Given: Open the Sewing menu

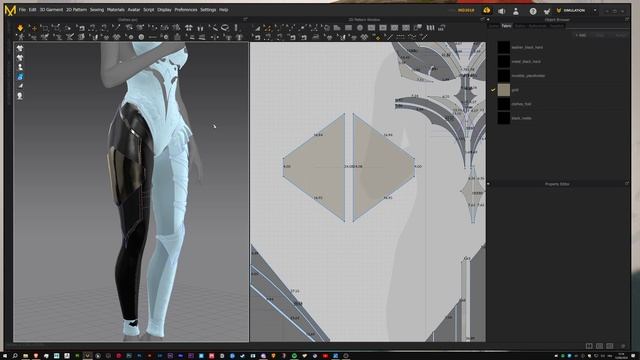Looking at the screenshot, I should [x=97, y=10].
